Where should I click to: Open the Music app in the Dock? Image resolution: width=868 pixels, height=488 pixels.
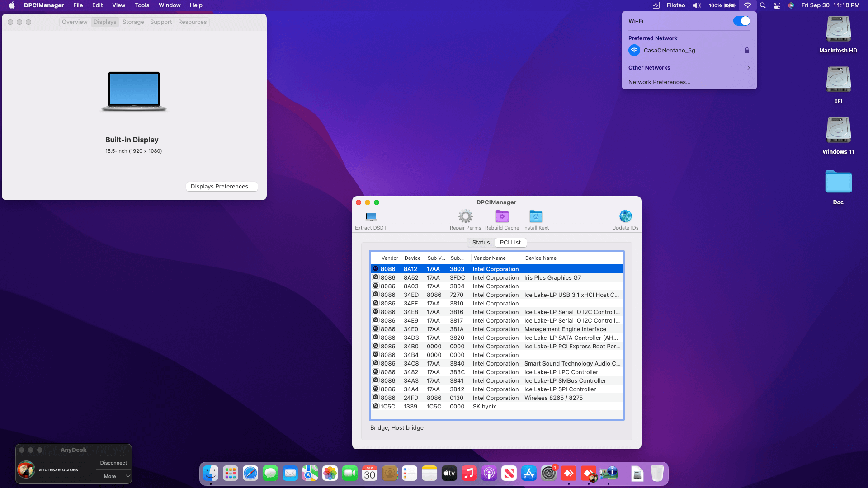tap(469, 473)
